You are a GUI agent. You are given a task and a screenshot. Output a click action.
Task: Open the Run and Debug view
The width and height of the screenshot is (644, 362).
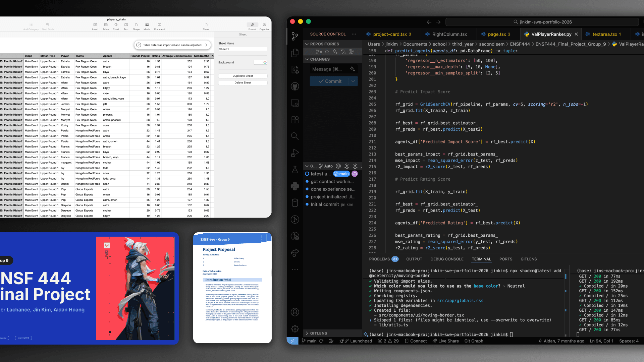coord(295,153)
